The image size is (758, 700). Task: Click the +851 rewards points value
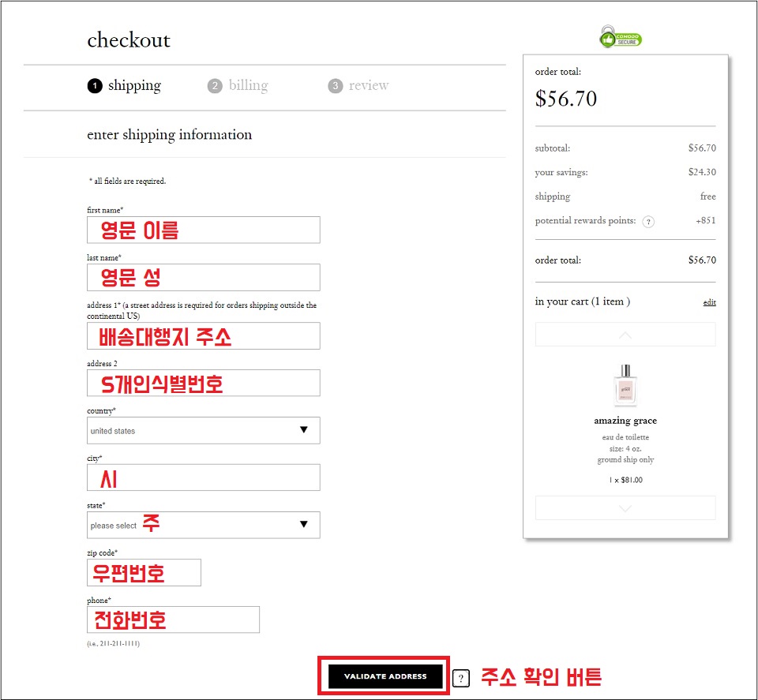[705, 220]
